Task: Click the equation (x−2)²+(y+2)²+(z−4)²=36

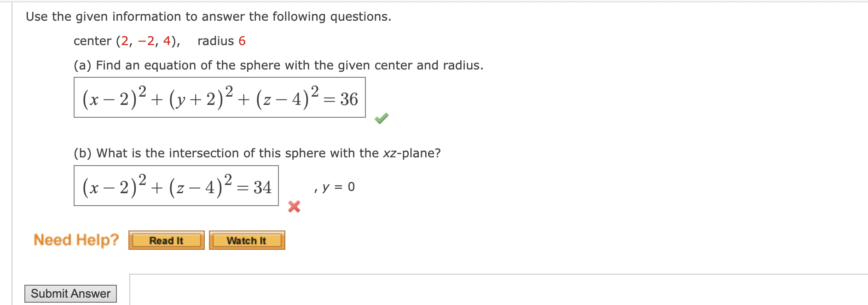Action: click(x=220, y=98)
